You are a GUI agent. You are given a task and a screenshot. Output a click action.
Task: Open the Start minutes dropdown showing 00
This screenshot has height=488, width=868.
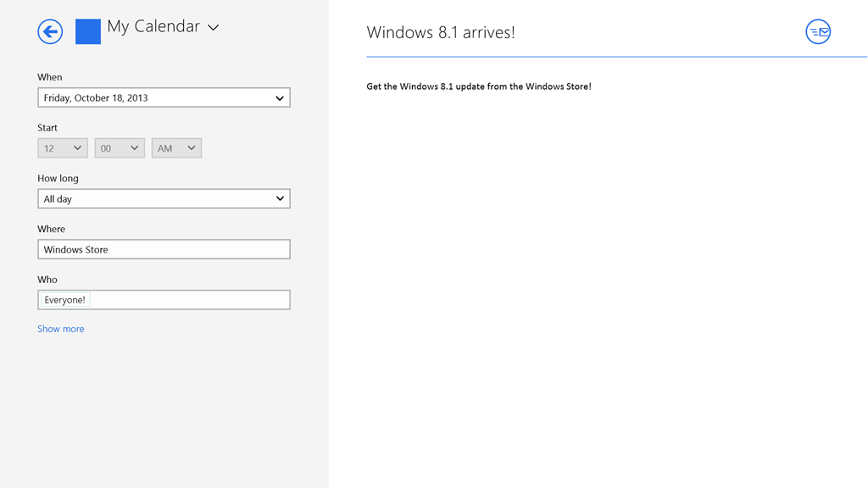coord(120,148)
